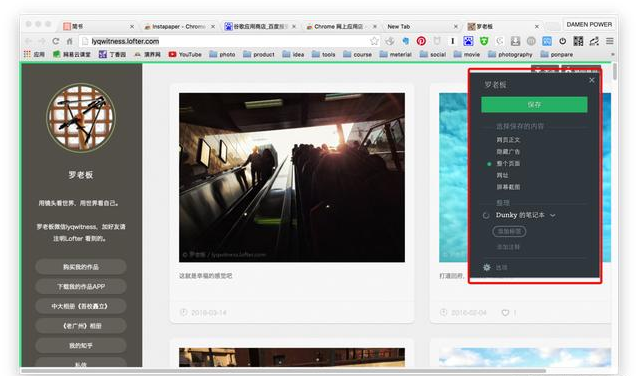643x376 pixels.
Task: Click the Baidu paw extension icon
Action: click(x=468, y=41)
